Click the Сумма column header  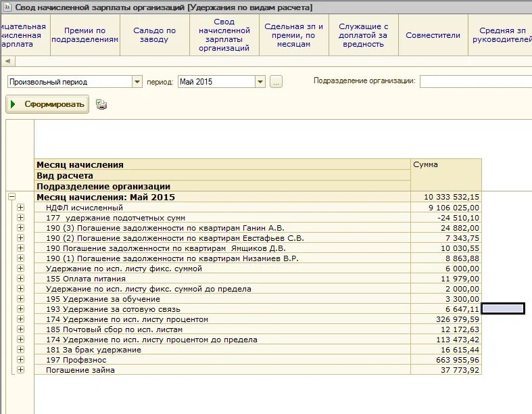pos(446,175)
